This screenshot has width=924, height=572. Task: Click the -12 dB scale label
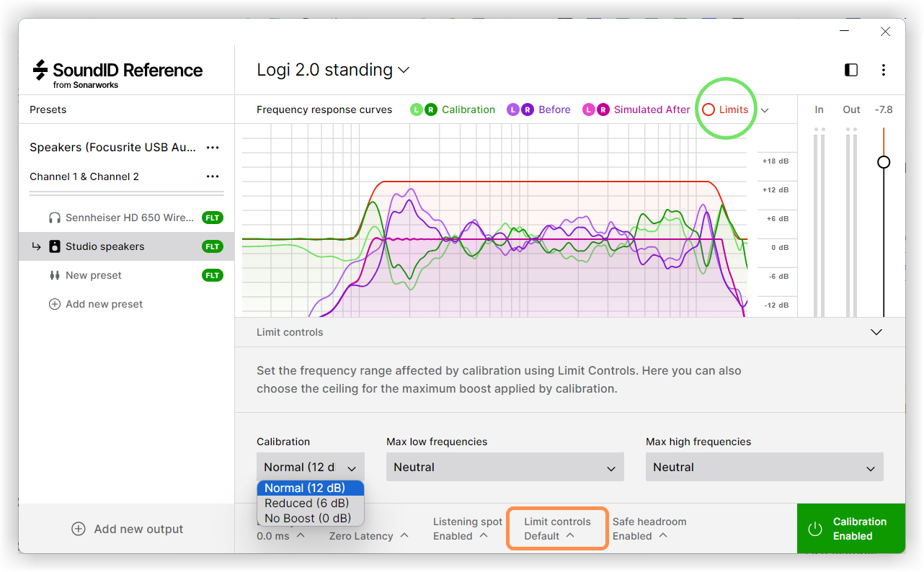pos(775,305)
